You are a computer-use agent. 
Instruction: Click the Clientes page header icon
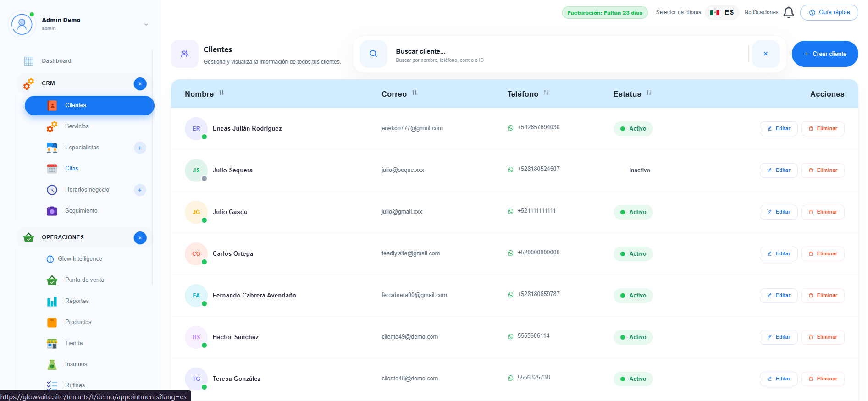click(185, 54)
